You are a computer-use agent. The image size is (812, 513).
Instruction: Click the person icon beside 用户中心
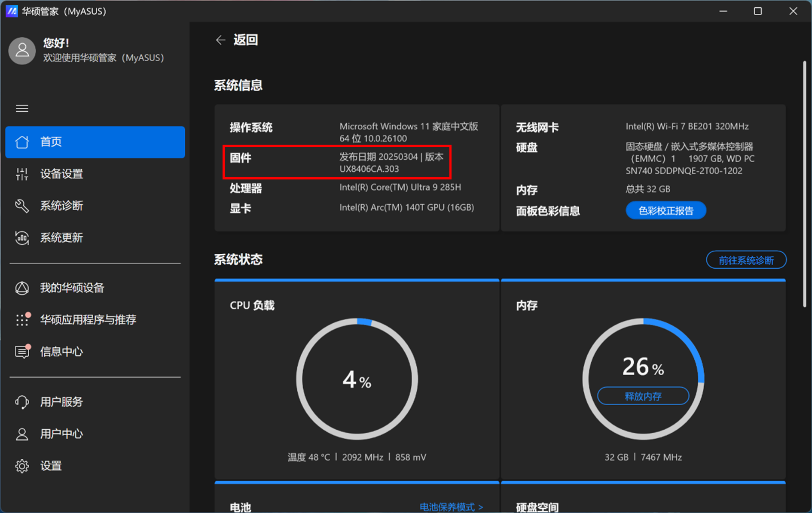click(x=22, y=434)
